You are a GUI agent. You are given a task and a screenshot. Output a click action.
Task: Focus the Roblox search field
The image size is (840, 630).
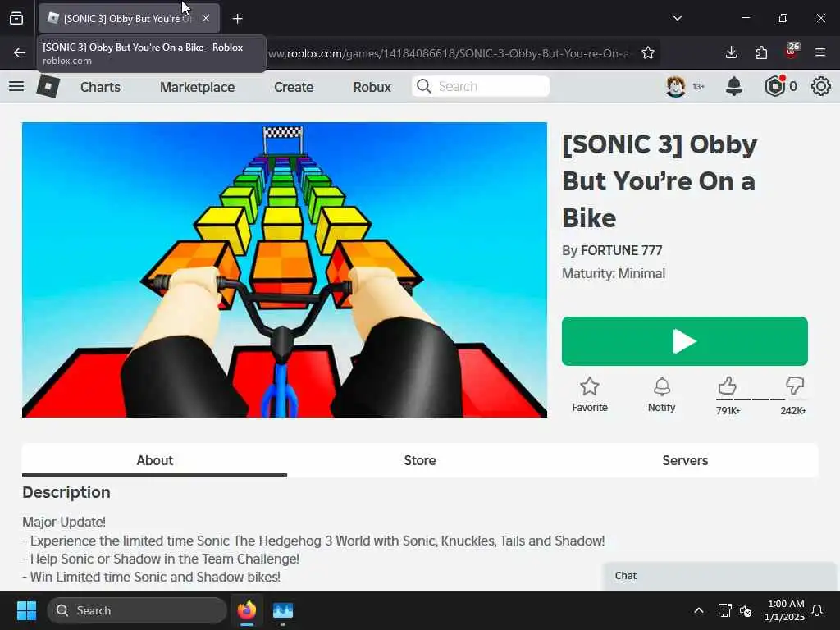coord(481,86)
